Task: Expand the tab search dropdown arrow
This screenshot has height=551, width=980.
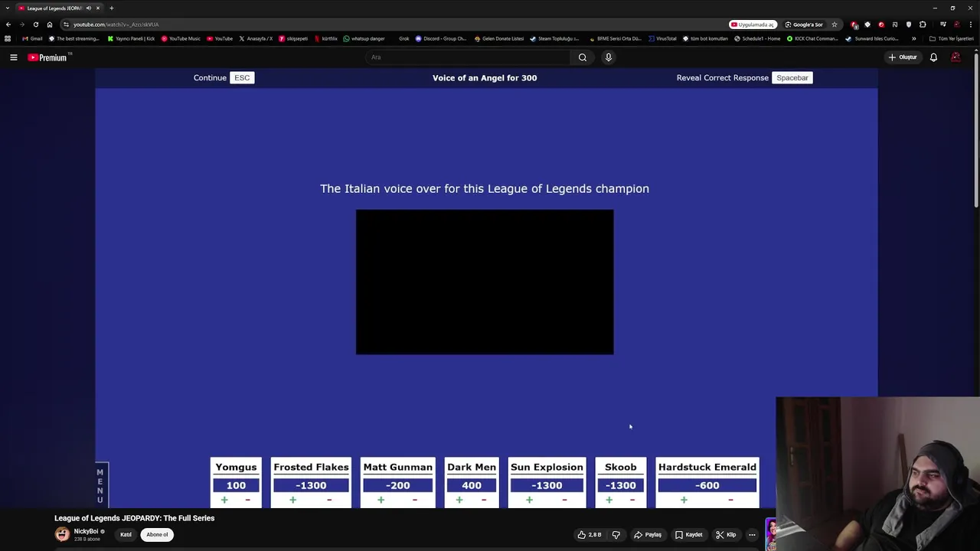Action: coord(8,8)
